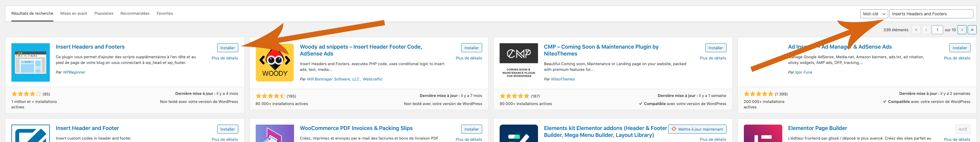Image resolution: width=980 pixels, height=142 pixels.
Task: Click the Elements kit Elementor addons icon
Action: point(519,133)
